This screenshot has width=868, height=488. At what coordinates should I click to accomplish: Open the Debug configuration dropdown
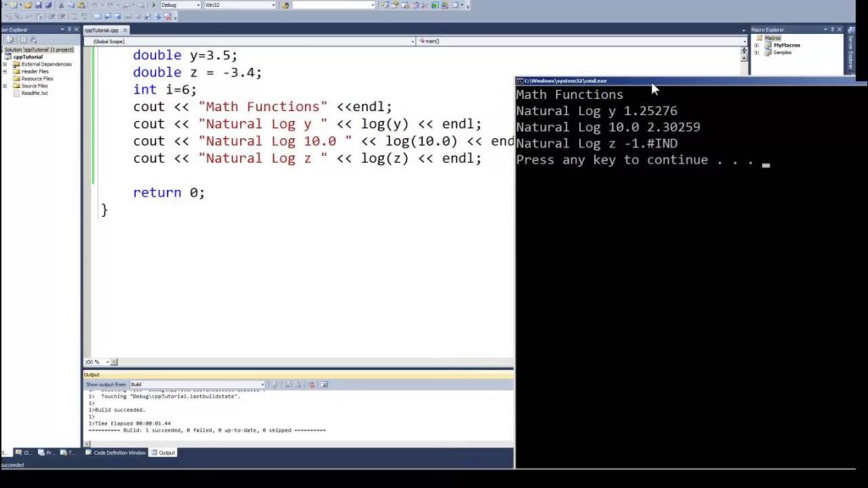tap(181, 5)
